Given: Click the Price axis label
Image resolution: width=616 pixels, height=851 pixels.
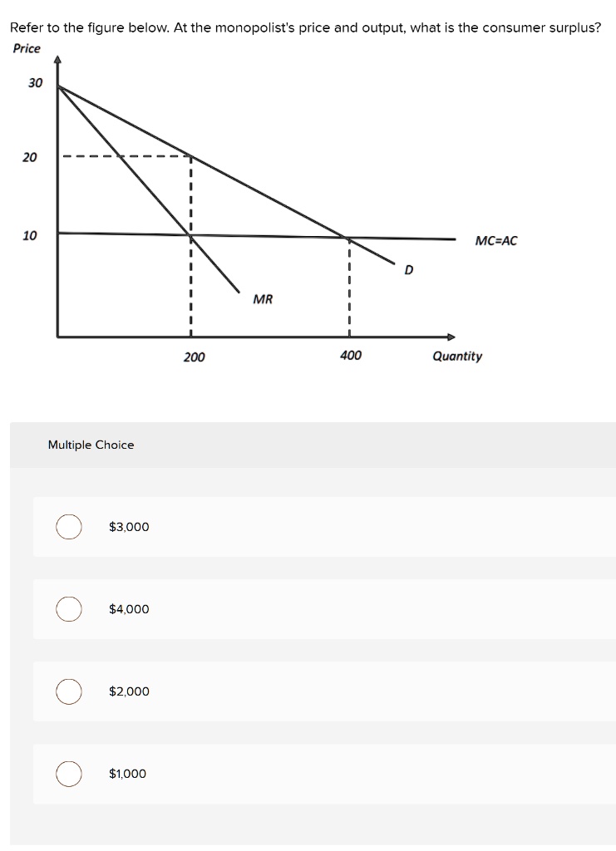Looking at the screenshot, I should click(x=25, y=48).
